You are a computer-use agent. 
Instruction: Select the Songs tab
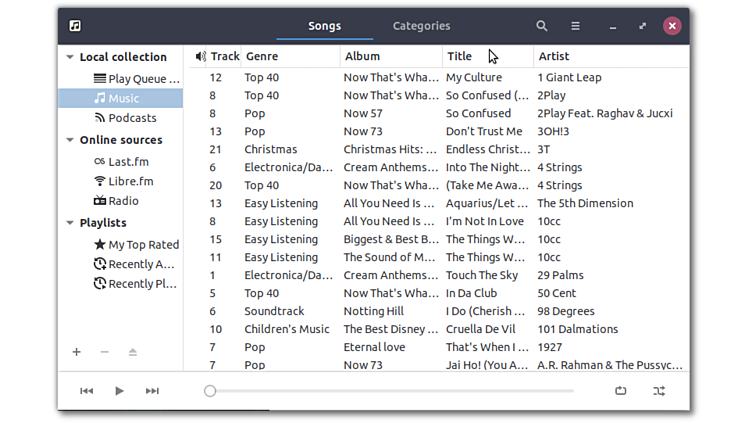tap(324, 26)
